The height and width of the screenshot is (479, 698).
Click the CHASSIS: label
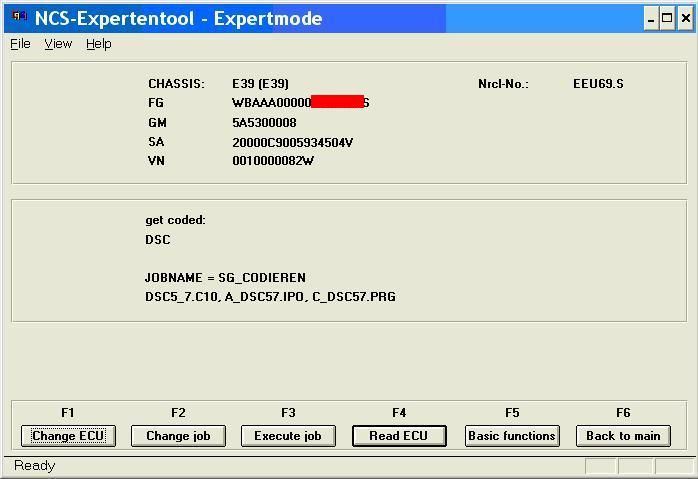coord(176,84)
